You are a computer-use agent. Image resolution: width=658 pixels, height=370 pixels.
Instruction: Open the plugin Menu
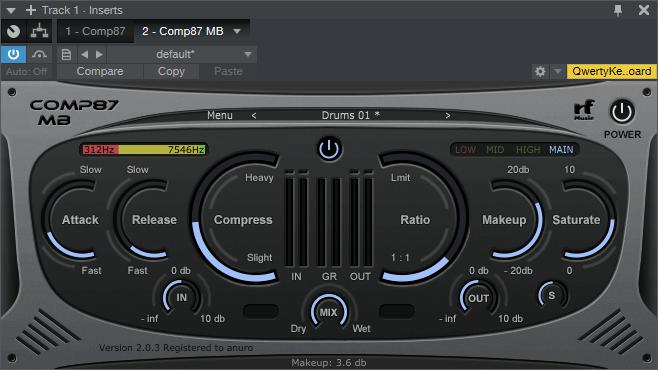[219, 115]
